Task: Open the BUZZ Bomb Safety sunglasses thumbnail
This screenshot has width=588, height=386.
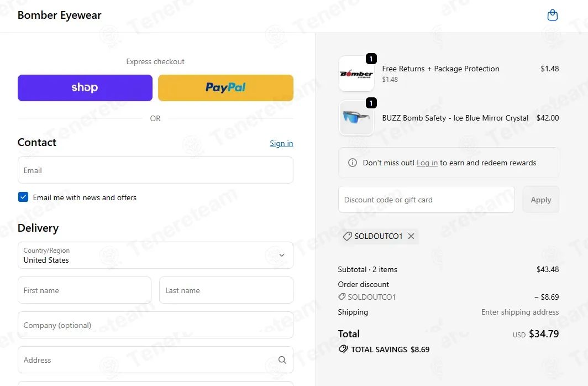Action: pyautogui.click(x=356, y=118)
